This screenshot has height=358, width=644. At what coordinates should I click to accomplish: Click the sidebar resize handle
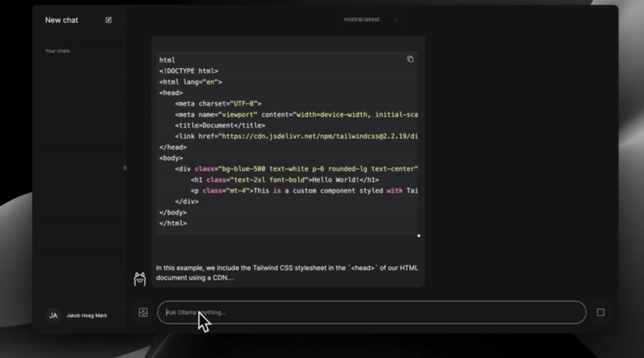point(125,168)
